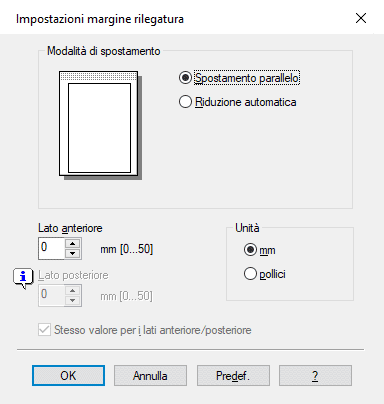Select Riduzione automatica option

[237, 102]
